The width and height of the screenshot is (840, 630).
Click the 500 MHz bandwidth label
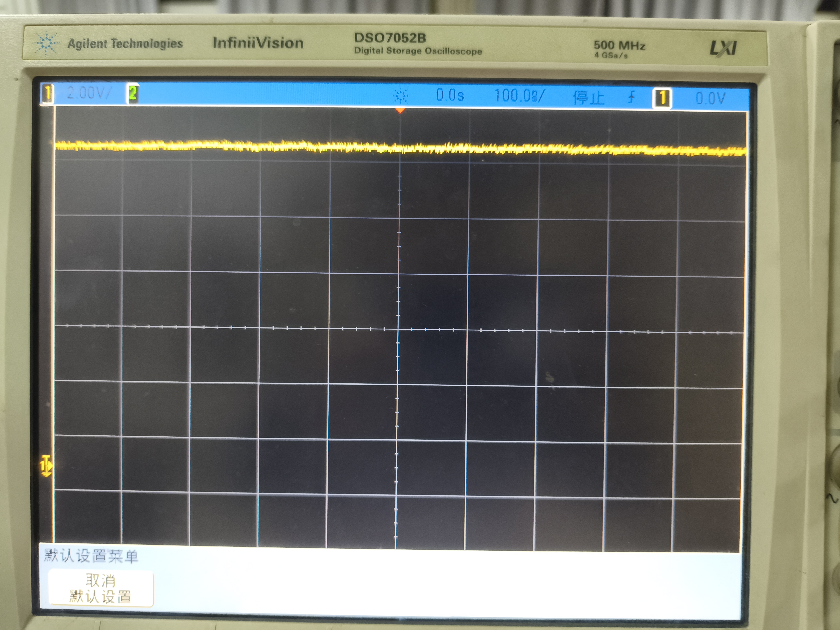coord(619,46)
